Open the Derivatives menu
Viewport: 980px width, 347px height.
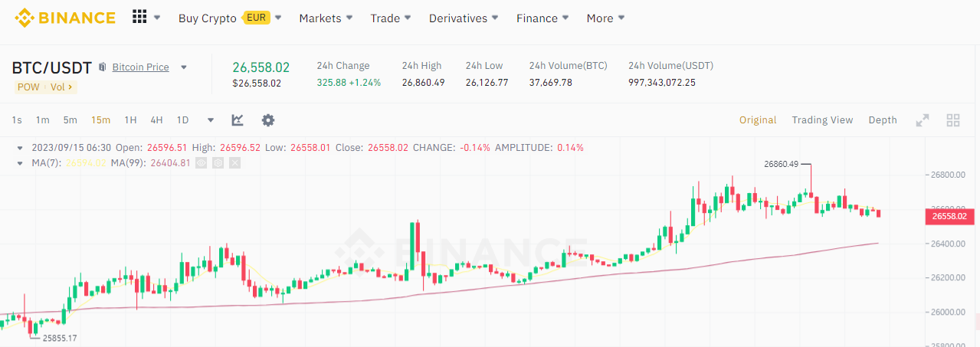(x=464, y=18)
